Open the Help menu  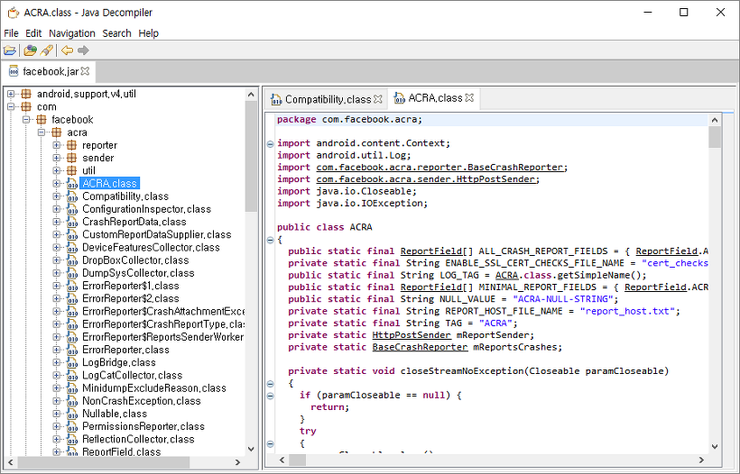(x=148, y=33)
